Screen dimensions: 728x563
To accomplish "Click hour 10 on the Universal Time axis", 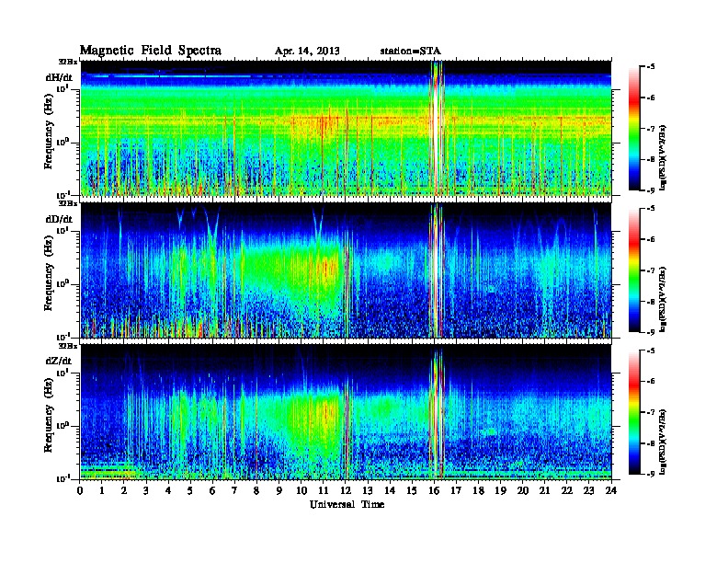I will pos(301,490).
